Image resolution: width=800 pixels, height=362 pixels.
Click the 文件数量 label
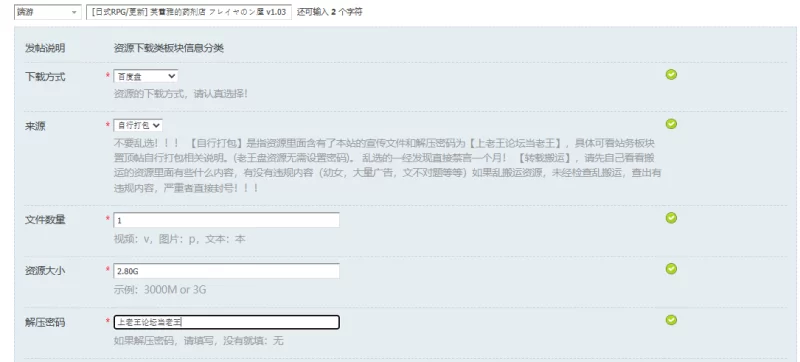(45, 220)
